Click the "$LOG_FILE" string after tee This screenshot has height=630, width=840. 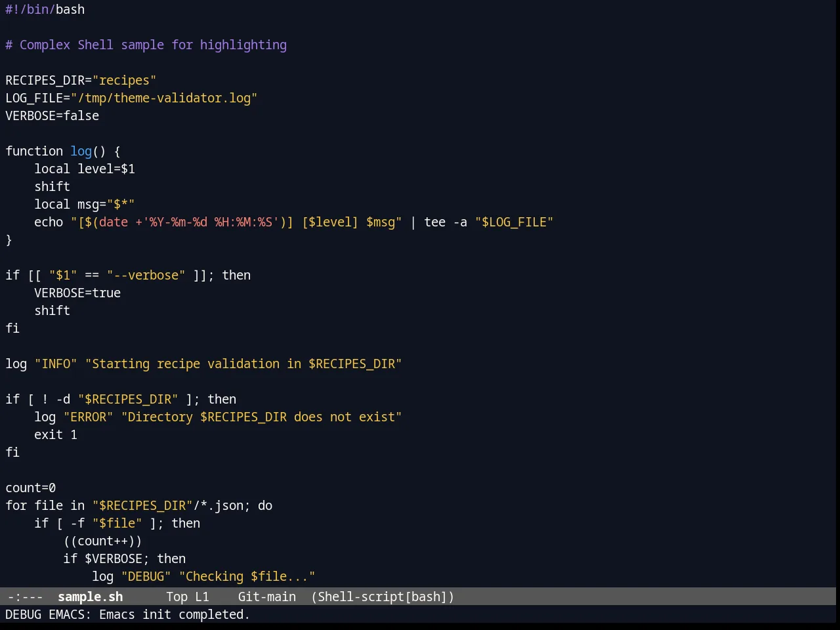[514, 222]
